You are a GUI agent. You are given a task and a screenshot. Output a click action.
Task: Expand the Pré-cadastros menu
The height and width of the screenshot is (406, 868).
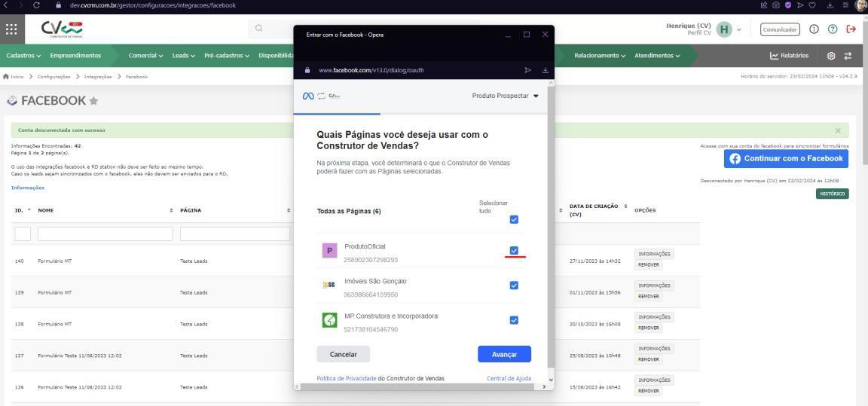pos(227,56)
